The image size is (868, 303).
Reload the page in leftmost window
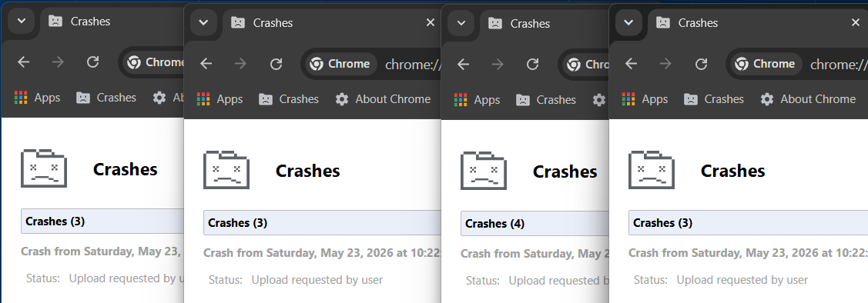[93, 62]
